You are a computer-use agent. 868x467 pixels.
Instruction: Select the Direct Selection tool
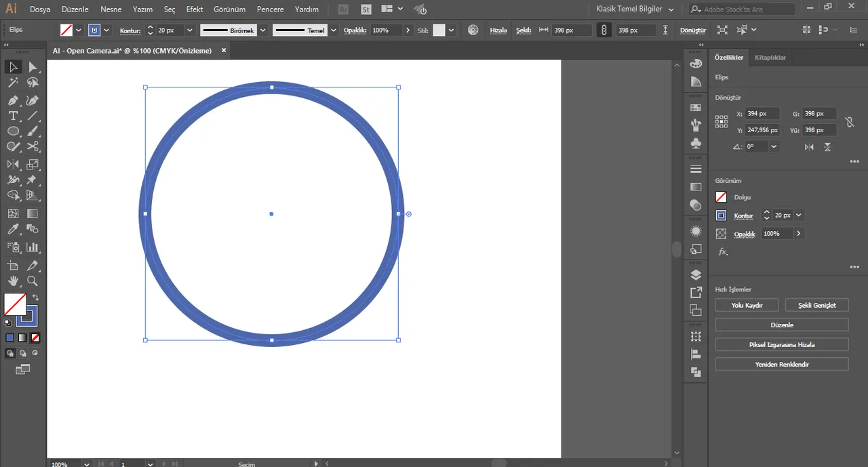coord(33,66)
